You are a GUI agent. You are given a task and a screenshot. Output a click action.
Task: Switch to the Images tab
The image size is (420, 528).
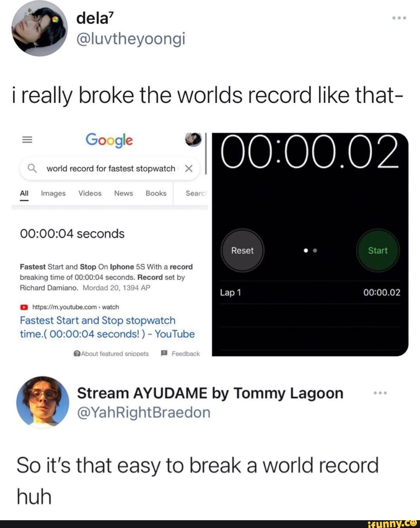(x=53, y=193)
